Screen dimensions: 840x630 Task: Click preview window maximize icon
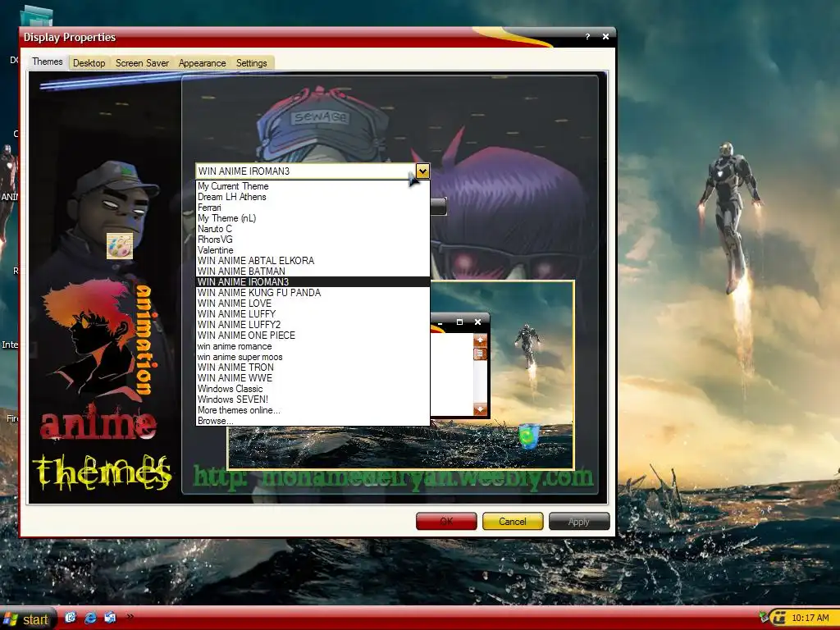click(459, 322)
